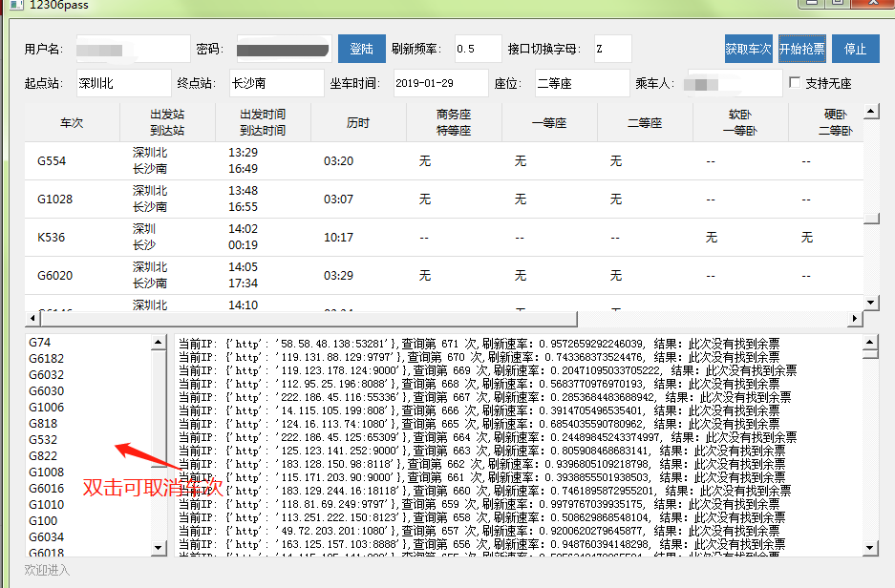Click the 软卧 一等卧 column header
This screenshot has height=588, width=895.
pyautogui.click(x=740, y=122)
